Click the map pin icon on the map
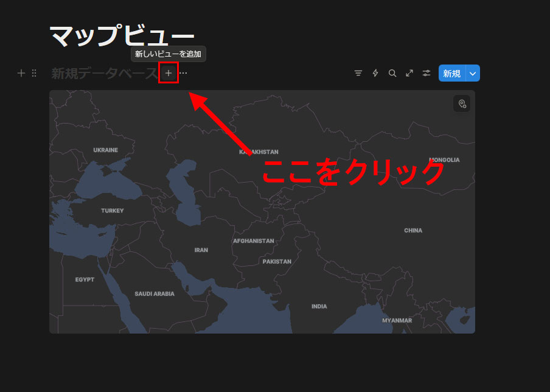 click(x=462, y=104)
